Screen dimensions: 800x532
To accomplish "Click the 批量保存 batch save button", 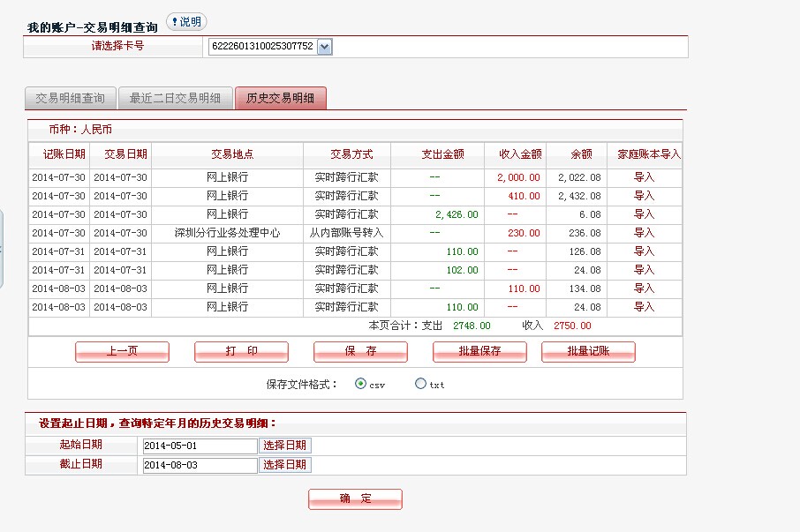I will 479,351.
